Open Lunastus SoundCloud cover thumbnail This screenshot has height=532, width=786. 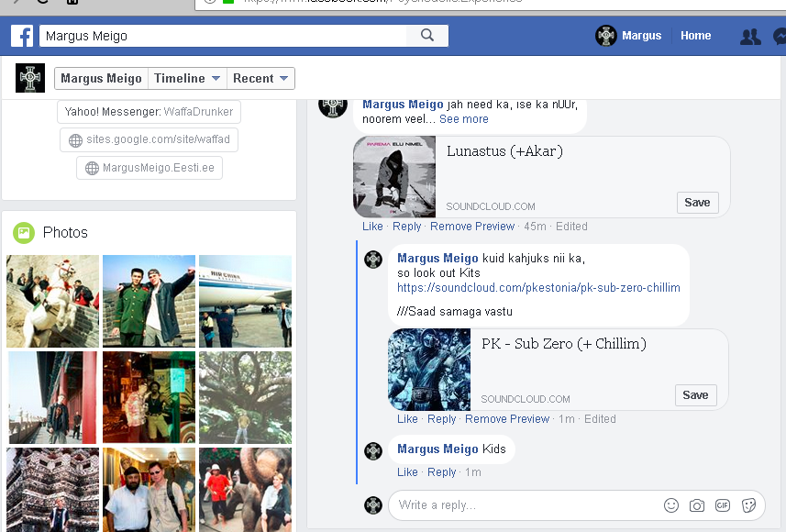pyautogui.click(x=394, y=177)
